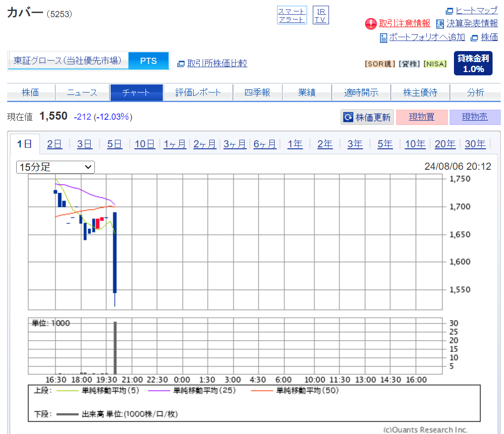Open ヒートマップ link
This screenshot has height=434, width=504.
point(477,10)
